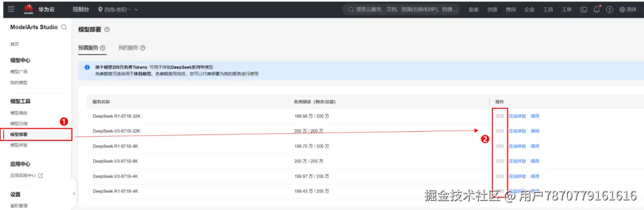The image size is (644, 210).
Task: Click service name DeepSeek-R1-671B-8K
Action: pyautogui.click(x=115, y=146)
